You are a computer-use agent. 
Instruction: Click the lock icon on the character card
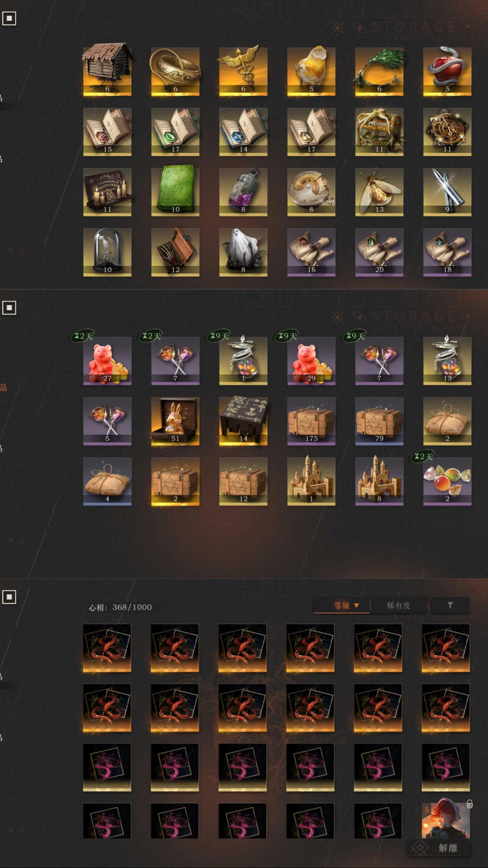[x=470, y=804]
